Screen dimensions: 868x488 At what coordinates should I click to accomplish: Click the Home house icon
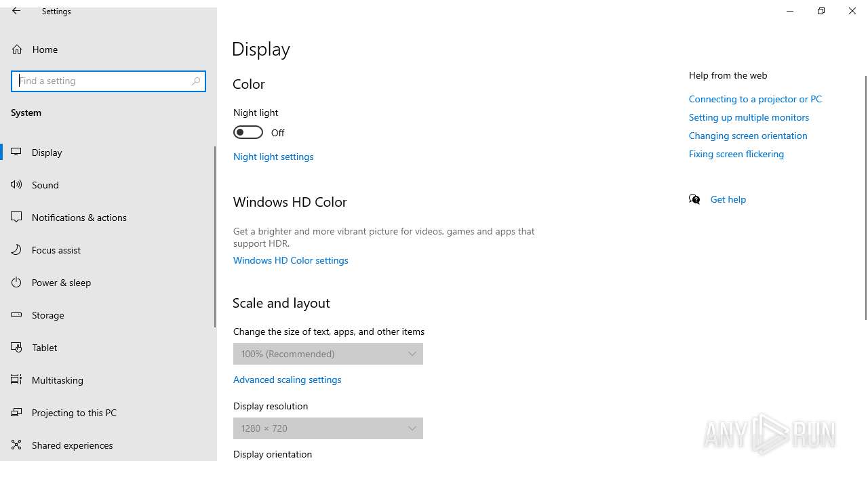point(17,49)
